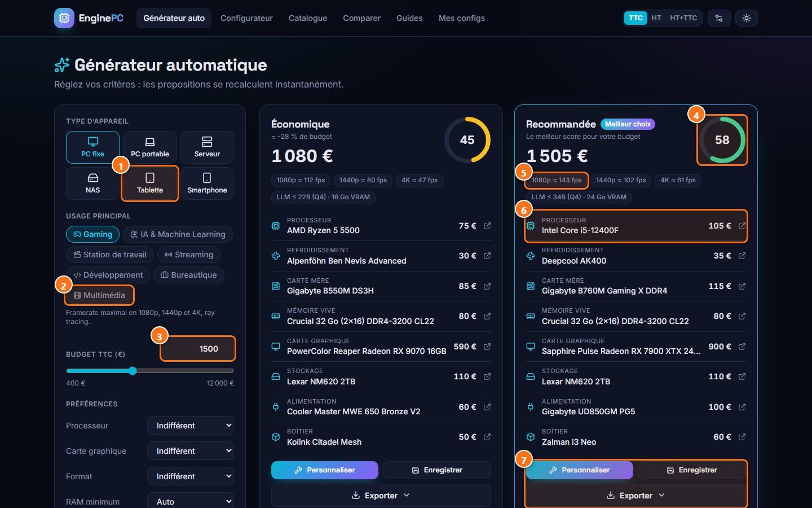The width and height of the screenshot is (812, 508).
Task: Open Mes configs tab
Action: click(x=462, y=18)
